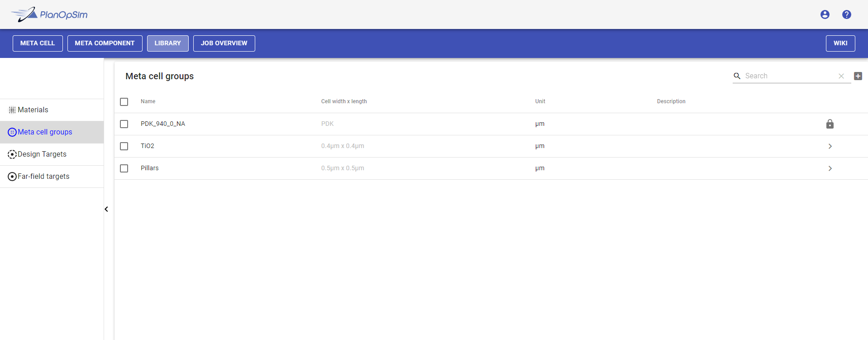Viewport: 868px width, 340px height.
Task: Open the Wiki button
Action: click(x=840, y=43)
